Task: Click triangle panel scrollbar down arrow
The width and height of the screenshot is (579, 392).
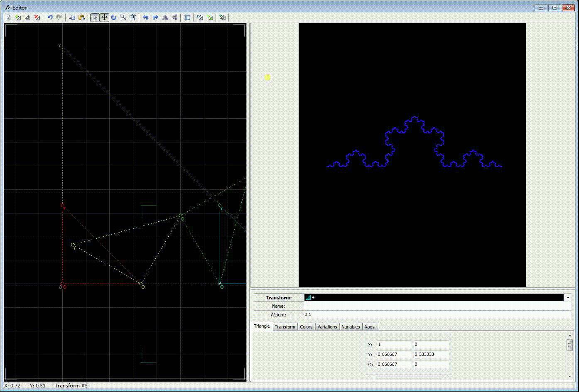Action: coord(570,377)
